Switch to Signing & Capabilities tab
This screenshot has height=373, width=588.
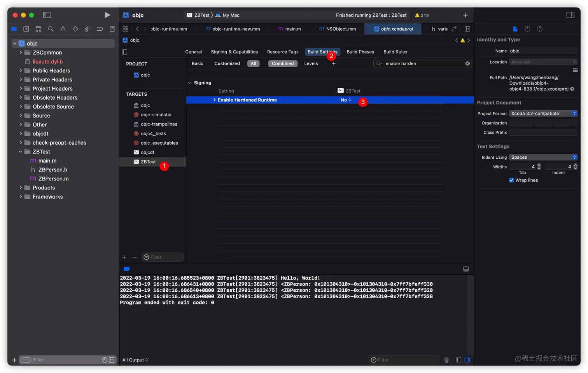(234, 52)
